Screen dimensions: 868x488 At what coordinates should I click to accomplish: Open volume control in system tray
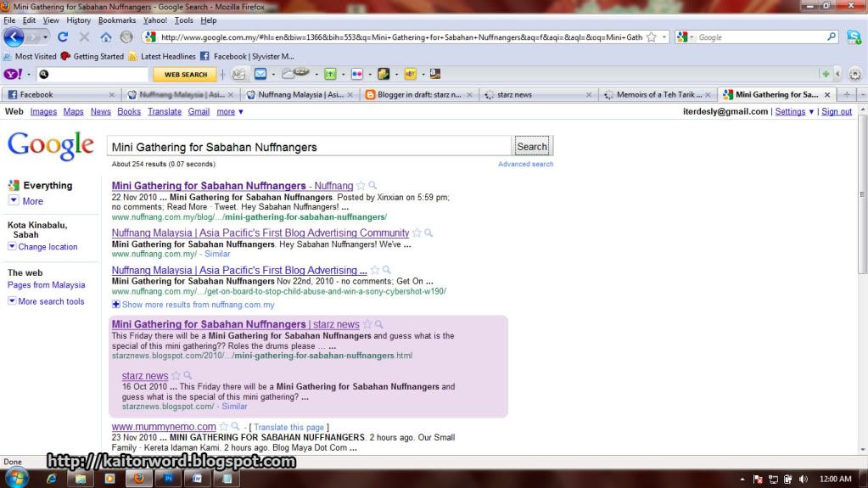[x=804, y=480]
